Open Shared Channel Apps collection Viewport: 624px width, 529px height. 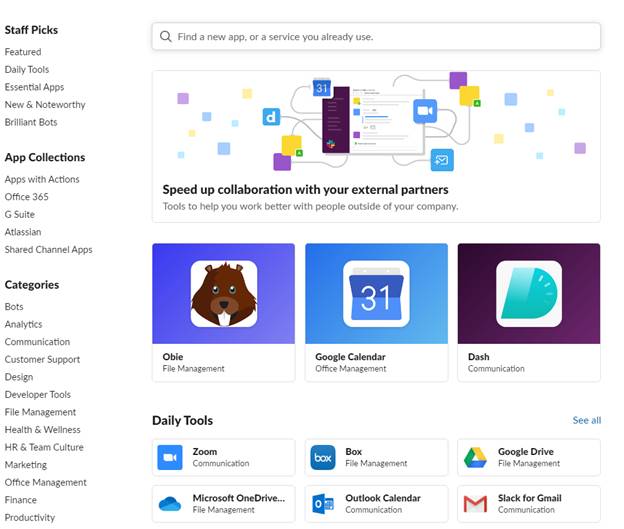coord(49,249)
